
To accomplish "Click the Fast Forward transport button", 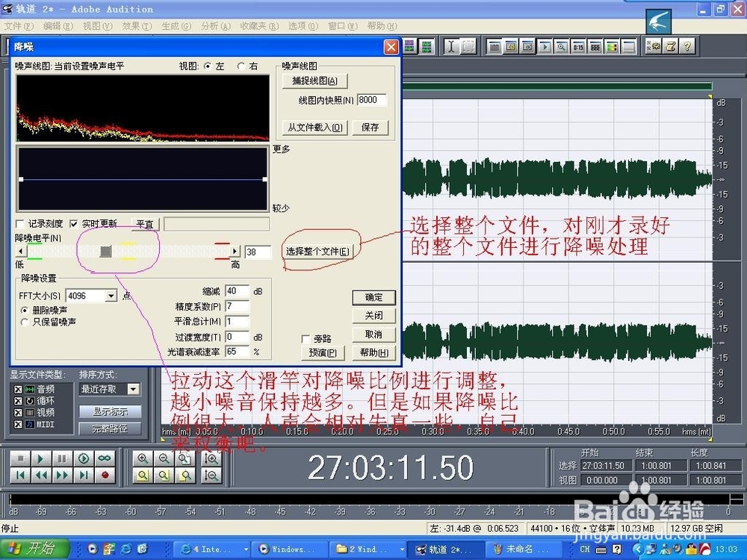I will click(62, 475).
